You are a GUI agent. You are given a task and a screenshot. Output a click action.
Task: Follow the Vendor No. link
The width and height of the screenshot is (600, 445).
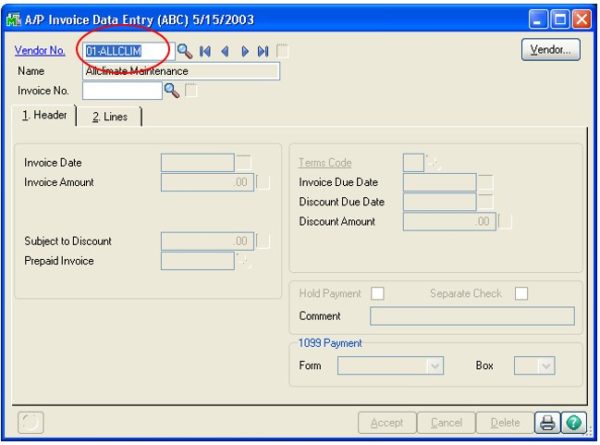click(x=40, y=51)
